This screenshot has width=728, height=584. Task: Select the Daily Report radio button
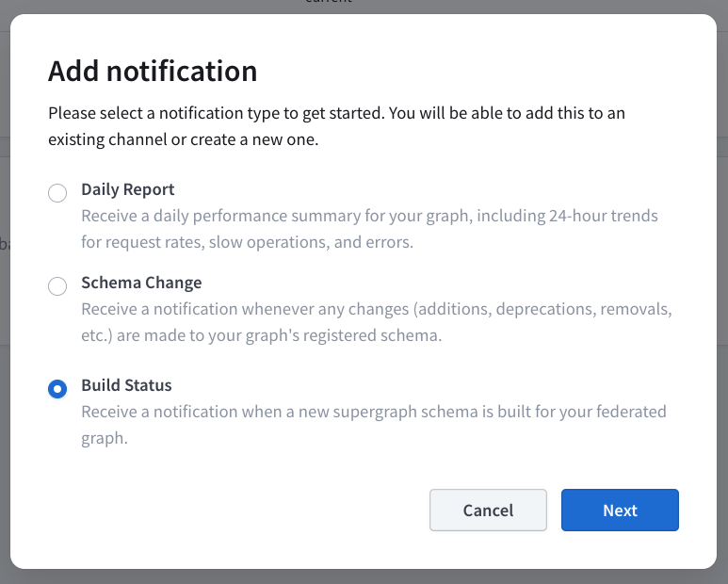(57, 193)
